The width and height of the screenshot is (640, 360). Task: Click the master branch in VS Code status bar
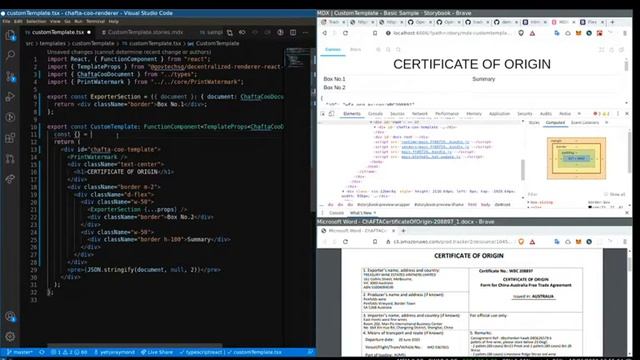tap(20, 352)
